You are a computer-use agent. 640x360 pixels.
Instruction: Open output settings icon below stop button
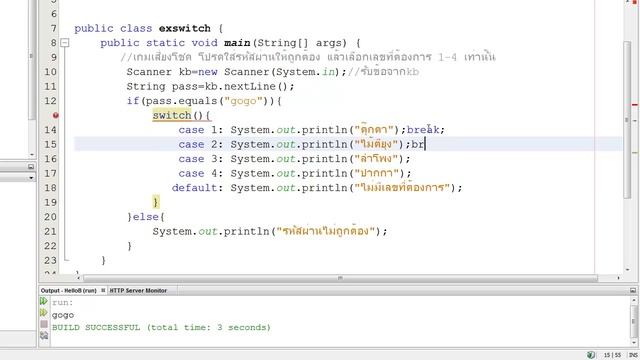tap(44, 336)
